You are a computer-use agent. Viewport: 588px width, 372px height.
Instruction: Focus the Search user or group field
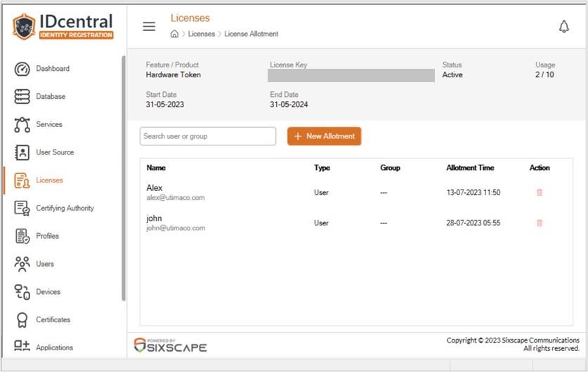(x=208, y=136)
